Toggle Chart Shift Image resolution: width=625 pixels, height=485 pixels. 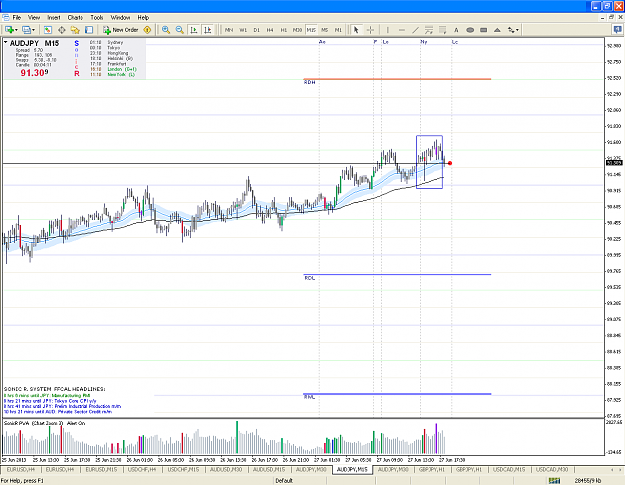(x=208, y=30)
